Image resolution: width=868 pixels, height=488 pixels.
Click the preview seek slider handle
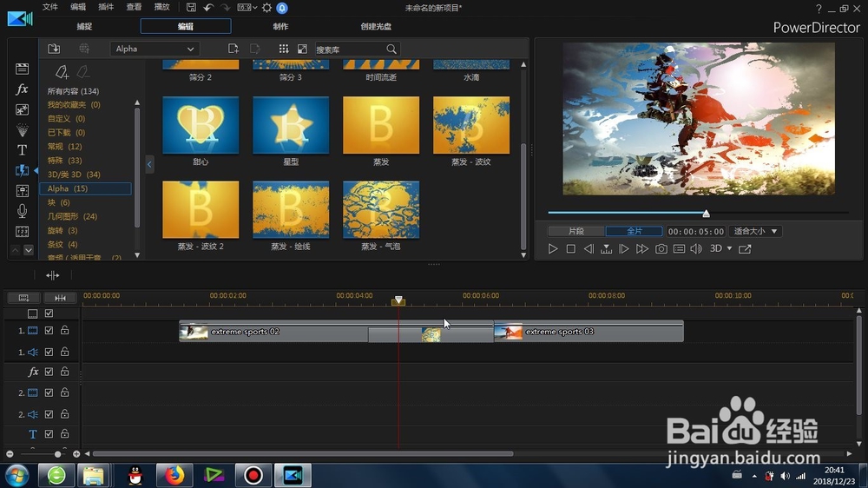pyautogui.click(x=706, y=214)
